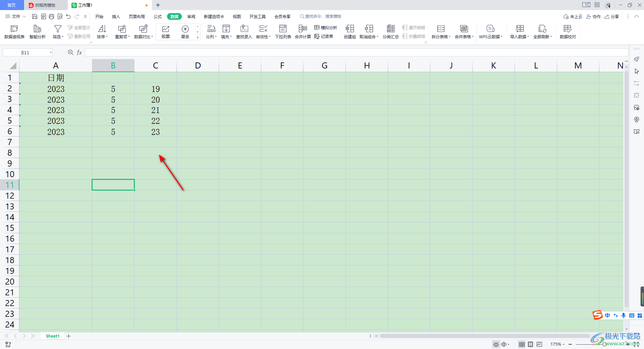Apply the 筛选 filter funnel
This screenshot has width=644, height=349.
tap(58, 32)
